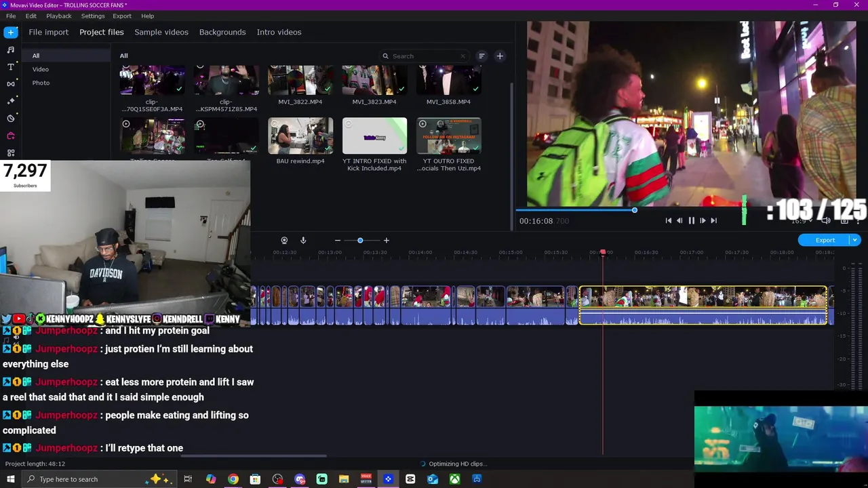Open File Explorer from the taskbar
868x488 pixels.
coord(344,479)
